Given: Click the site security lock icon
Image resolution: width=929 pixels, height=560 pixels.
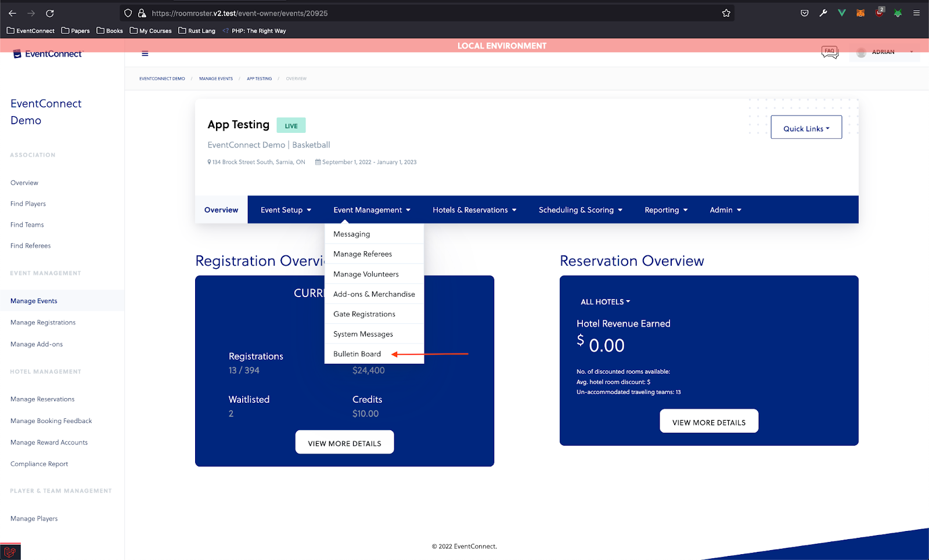Looking at the screenshot, I should tap(142, 13).
